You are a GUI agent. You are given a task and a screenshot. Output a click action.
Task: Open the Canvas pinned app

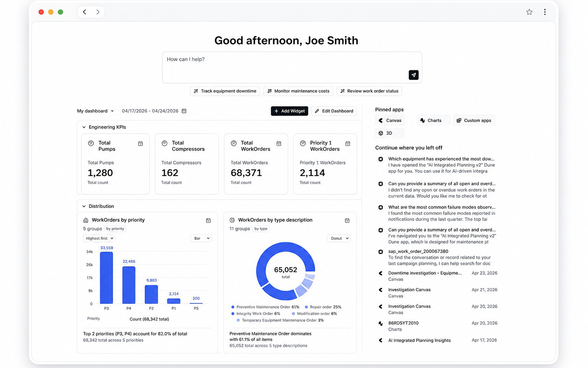[390, 120]
